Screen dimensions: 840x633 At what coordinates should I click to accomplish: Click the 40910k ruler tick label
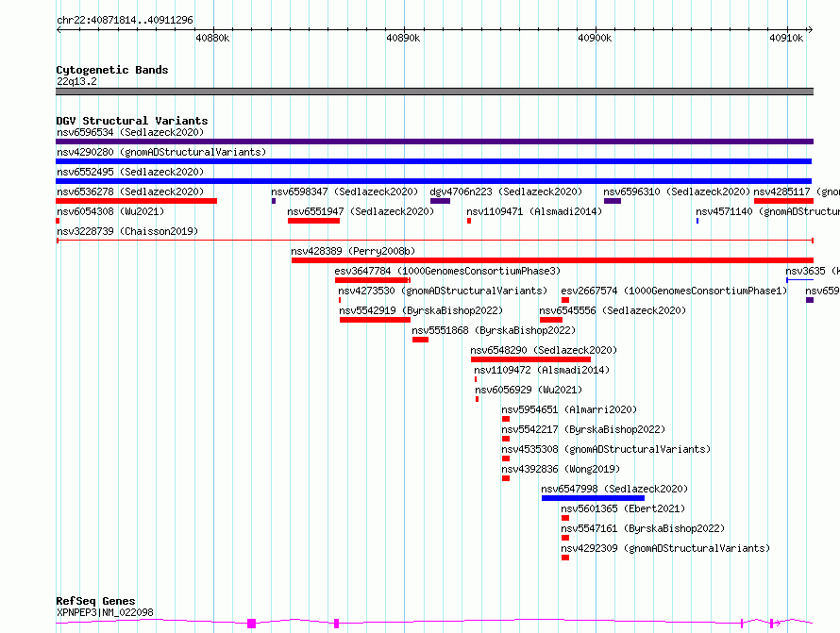[786, 38]
